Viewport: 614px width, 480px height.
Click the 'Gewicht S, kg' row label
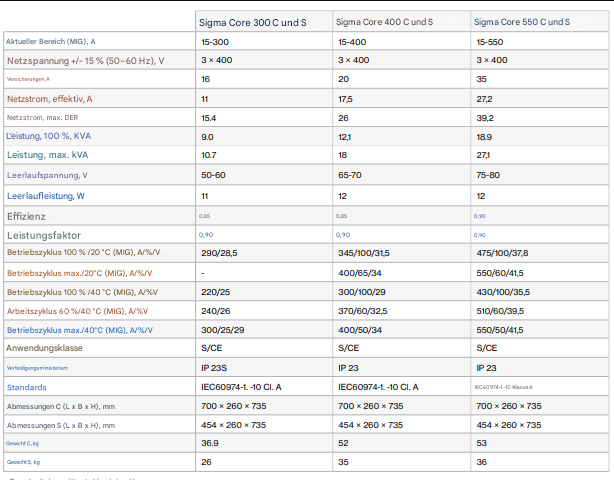[23, 462]
